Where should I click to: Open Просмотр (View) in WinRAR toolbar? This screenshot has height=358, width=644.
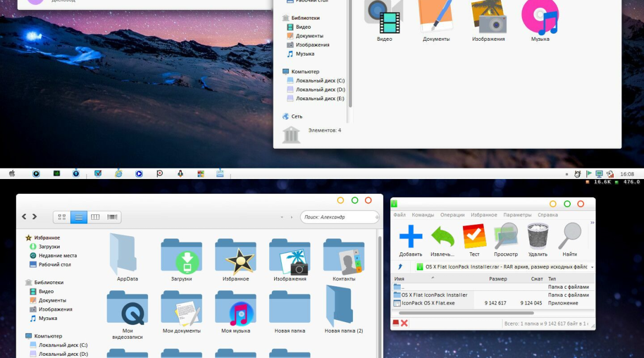(x=506, y=237)
